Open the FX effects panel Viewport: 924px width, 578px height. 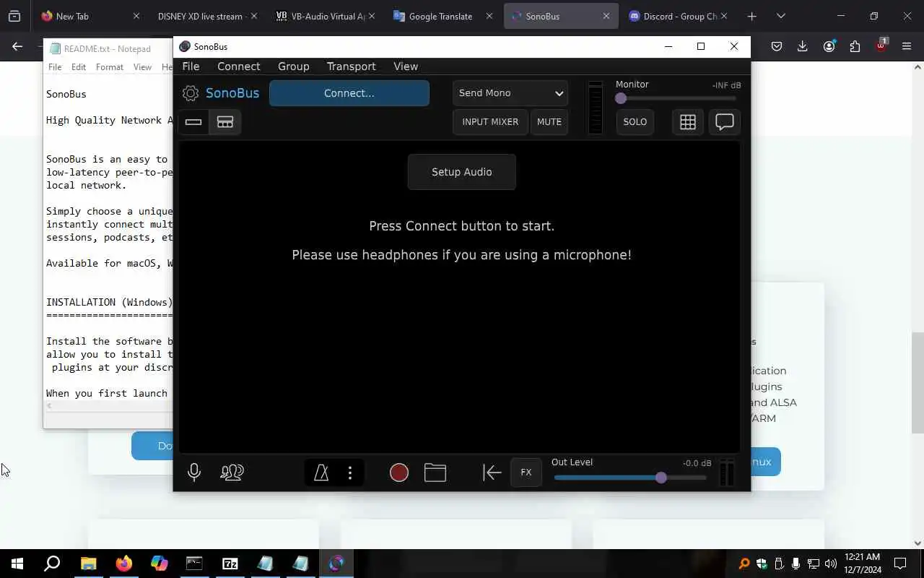pyautogui.click(x=526, y=473)
